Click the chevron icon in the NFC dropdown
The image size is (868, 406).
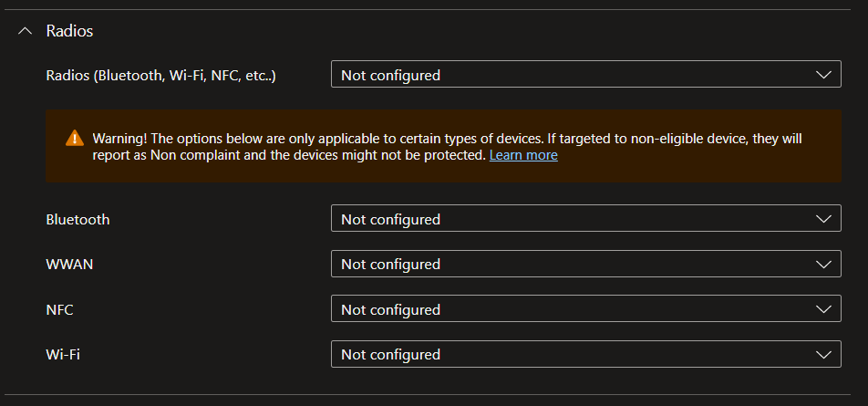(823, 309)
